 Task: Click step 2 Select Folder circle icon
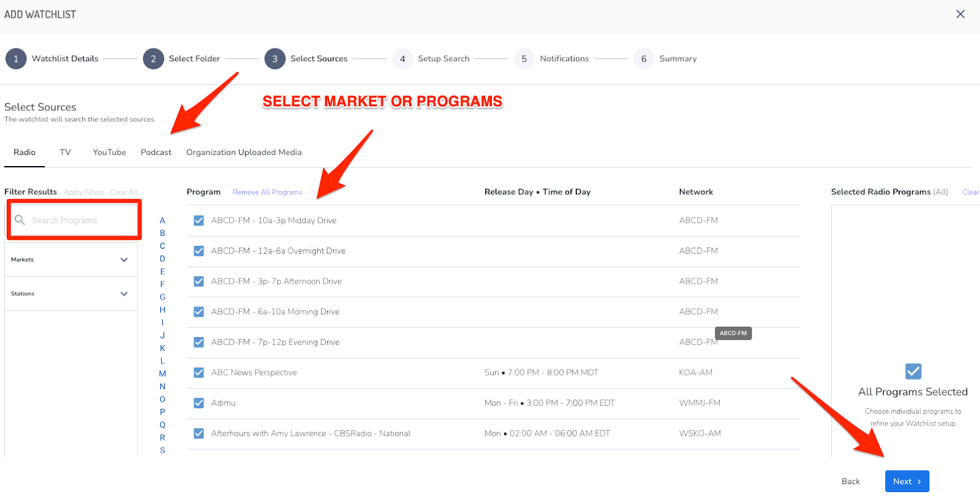(153, 59)
